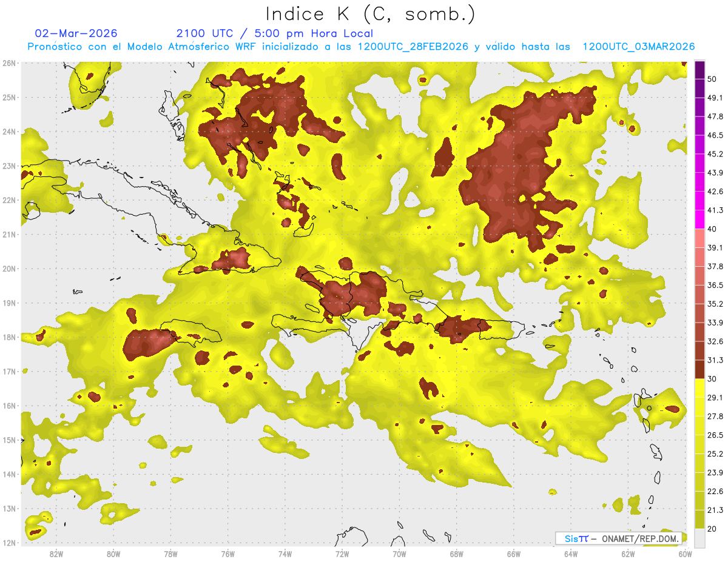Click the "72W" longitude axis label
728x562 pixels.
(x=342, y=554)
